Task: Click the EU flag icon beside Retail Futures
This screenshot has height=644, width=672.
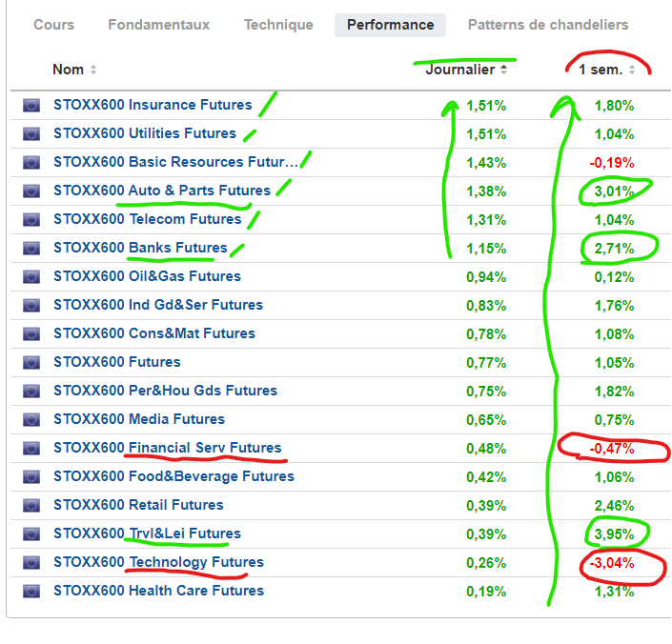Action: pyautogui.click(x=31, y=506)
